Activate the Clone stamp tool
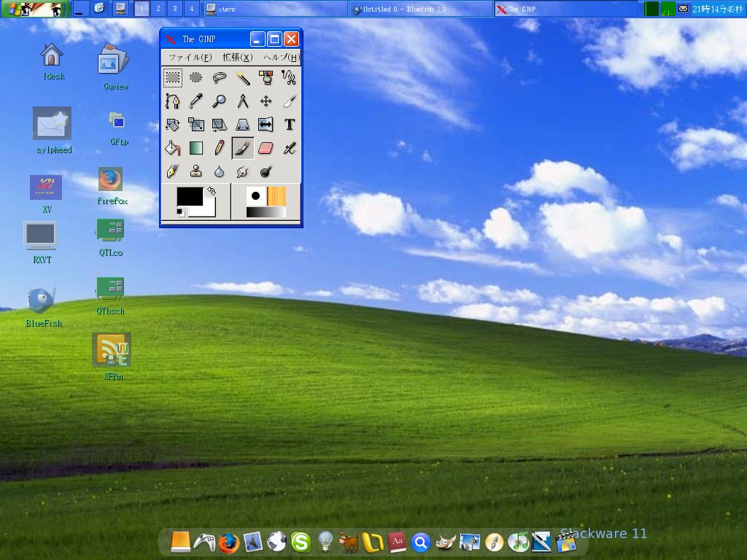Screen dimensions: 747x560 (196, 171)
